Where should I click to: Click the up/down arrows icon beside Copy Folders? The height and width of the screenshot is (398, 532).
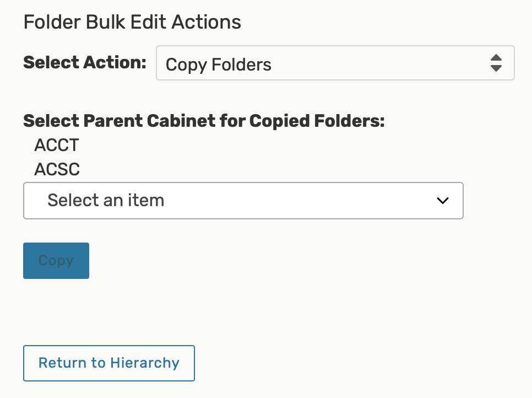tap(496, 63)
